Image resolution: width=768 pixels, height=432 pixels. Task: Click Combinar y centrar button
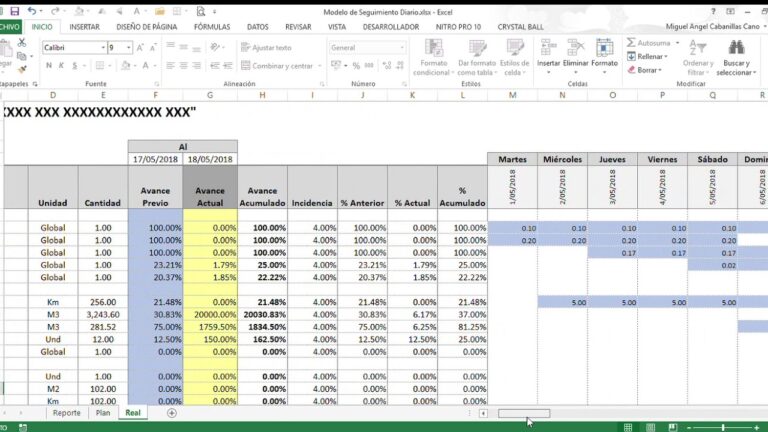(x=277, y=66)
